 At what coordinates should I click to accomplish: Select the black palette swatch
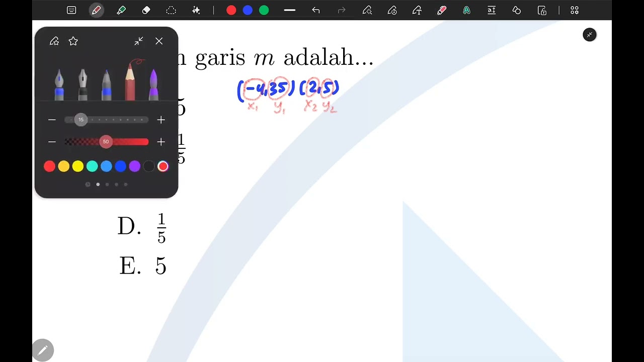pyautogui.click(x=148, y=166)
